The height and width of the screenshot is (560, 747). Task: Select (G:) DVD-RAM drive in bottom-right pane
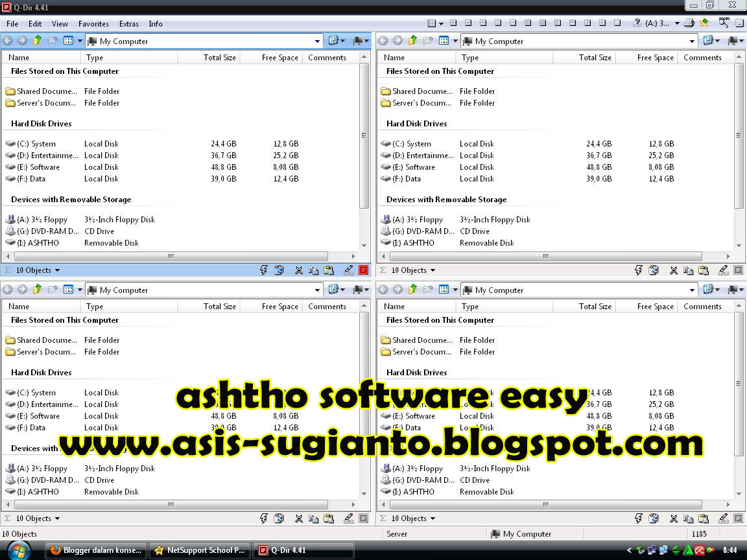coord(418,480)
